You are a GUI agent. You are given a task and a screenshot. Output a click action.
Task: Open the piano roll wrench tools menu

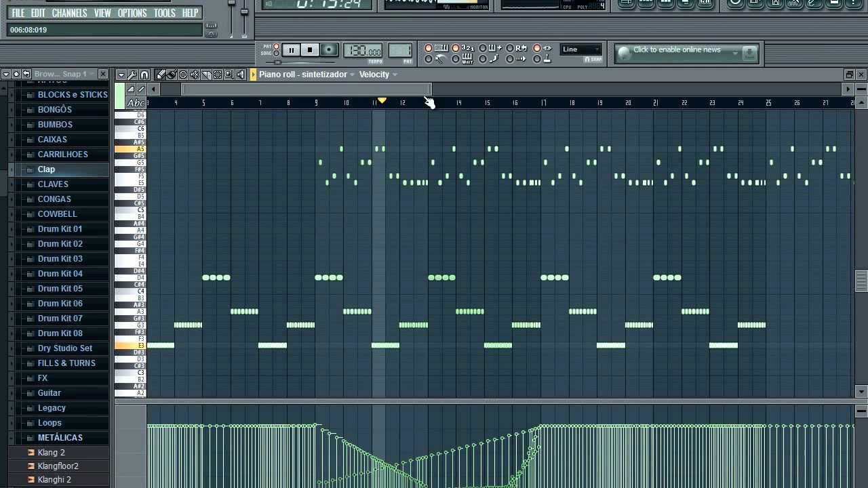(x=132, y=75)
